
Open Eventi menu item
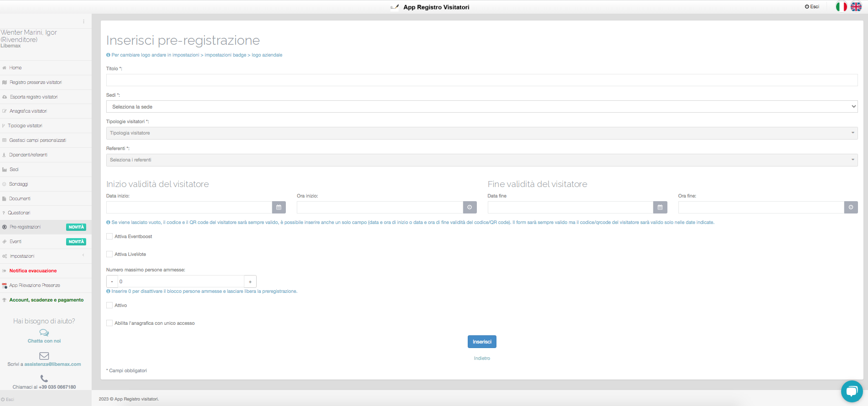tap(46, 242)
